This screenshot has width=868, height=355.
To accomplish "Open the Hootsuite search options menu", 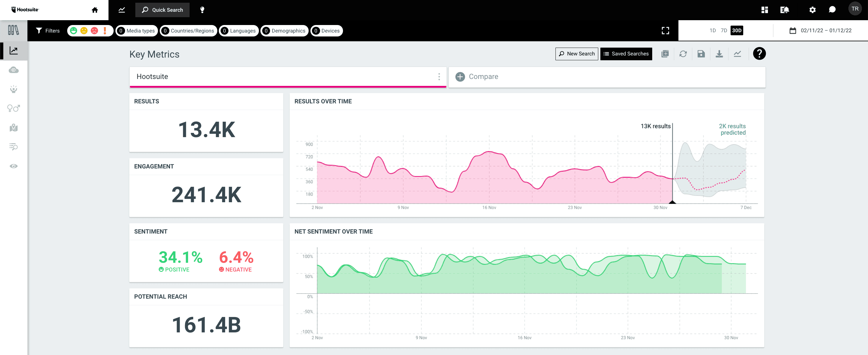I will click(439, 77).
